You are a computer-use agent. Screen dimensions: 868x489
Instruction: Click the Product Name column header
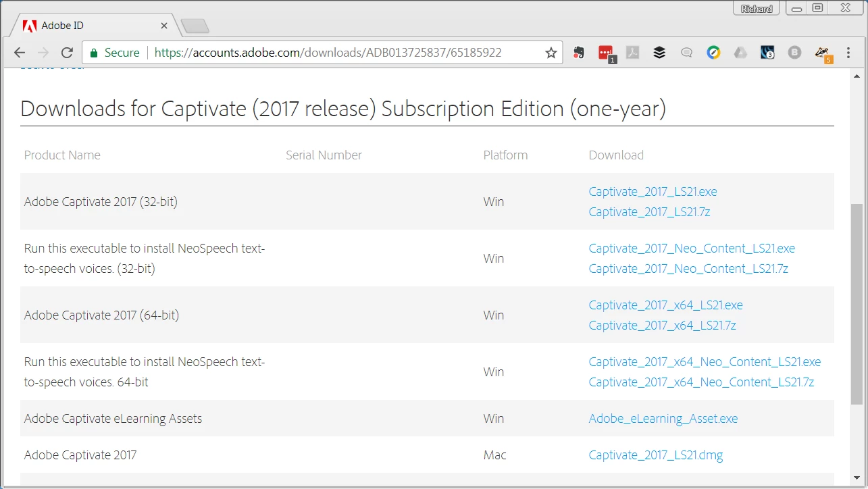tap(62, 155)
